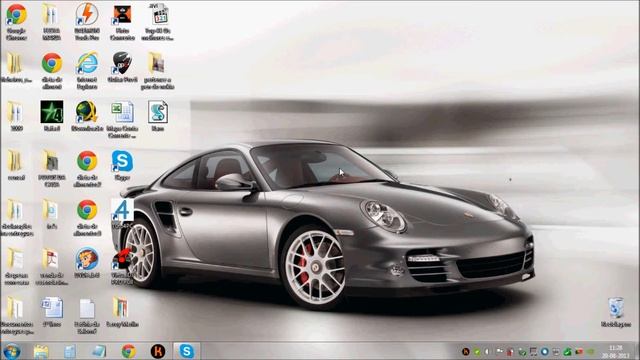
Task: Select the blue number 4 shortcut icon
Action: click(122, 210)
